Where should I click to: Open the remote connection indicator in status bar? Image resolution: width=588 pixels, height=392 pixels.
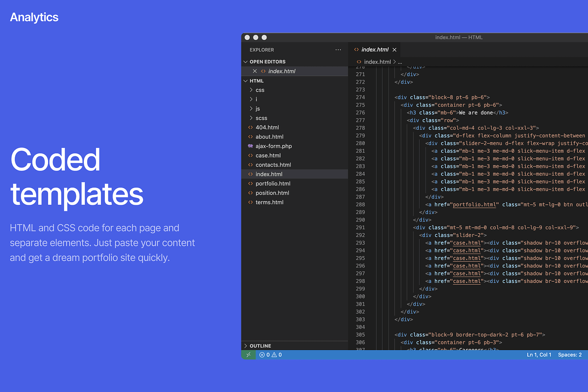tap(248, 354)
